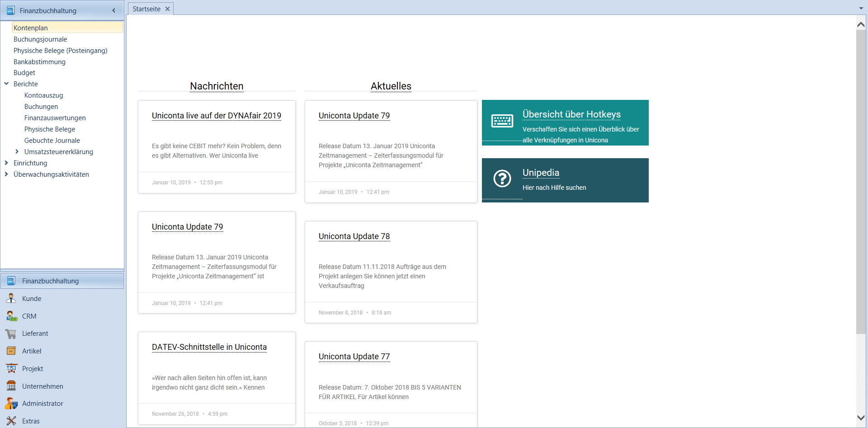Collapse the Berichte tree node
The image size is (868, 428).
coord(6,84)
